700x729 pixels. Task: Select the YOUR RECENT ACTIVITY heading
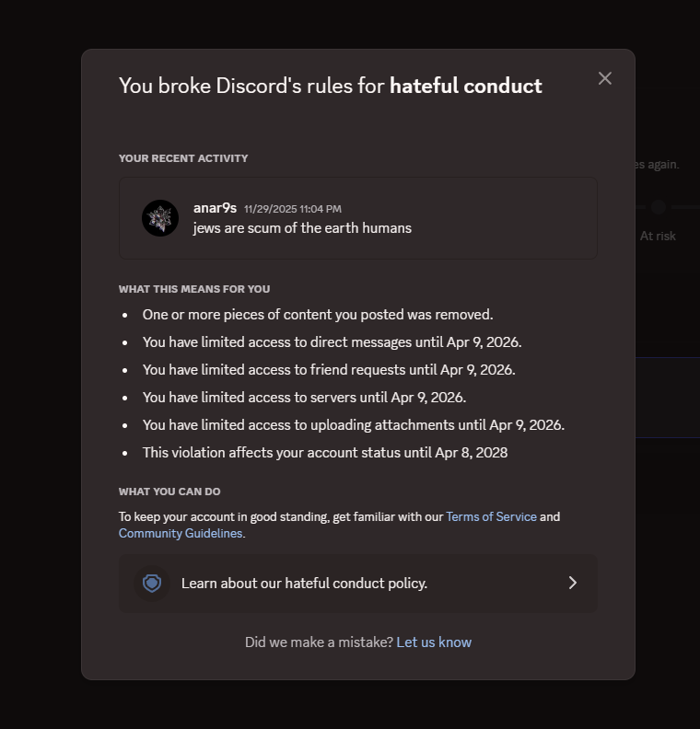183,158
